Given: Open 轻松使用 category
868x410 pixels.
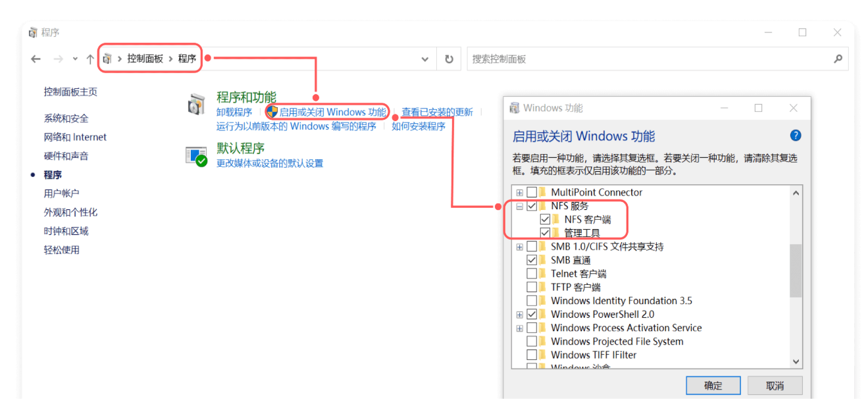Looking at the screenshot, I should [61, 250].
